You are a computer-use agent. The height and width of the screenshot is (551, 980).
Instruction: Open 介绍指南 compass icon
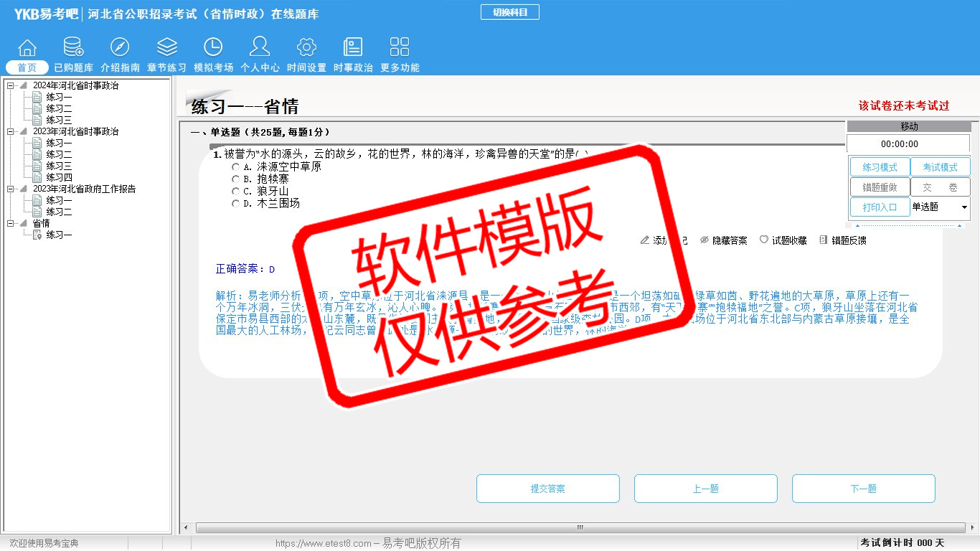click(120, 48)
